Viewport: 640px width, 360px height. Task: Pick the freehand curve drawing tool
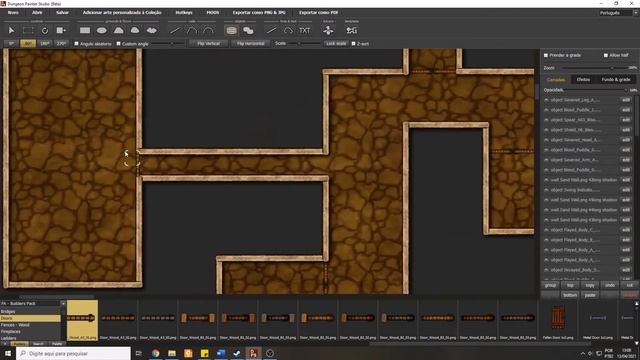288,31
